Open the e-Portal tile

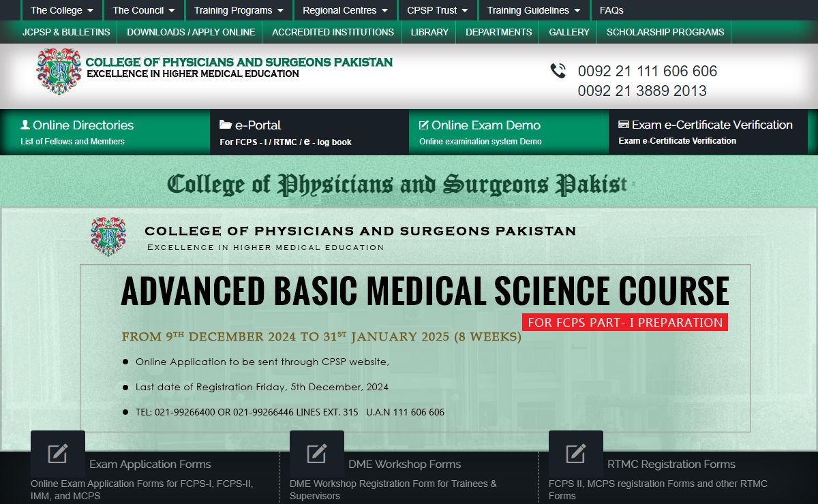pyautogui.click(x=309, y=132)
